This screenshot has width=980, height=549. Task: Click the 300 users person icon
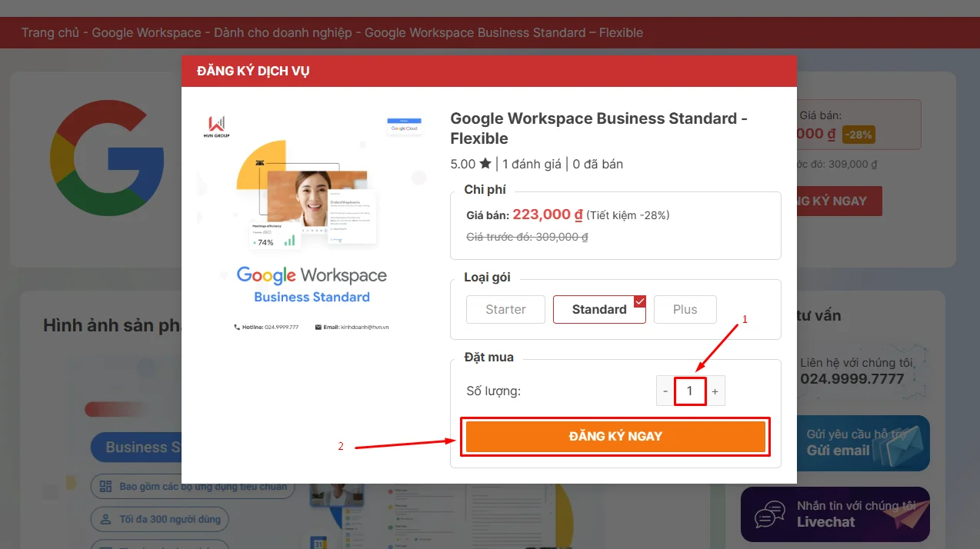tap(104, 519)
